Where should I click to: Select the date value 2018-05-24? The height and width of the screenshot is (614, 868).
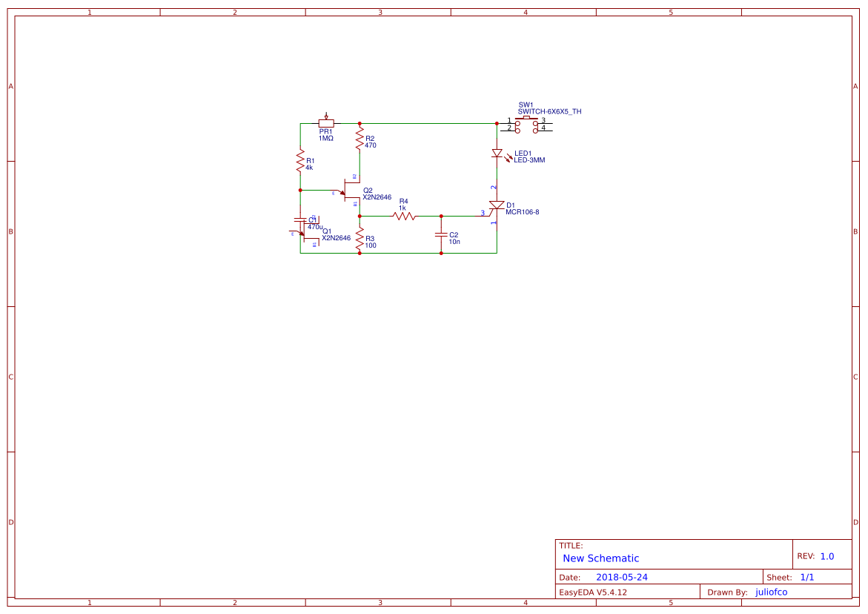coord(621,577)
